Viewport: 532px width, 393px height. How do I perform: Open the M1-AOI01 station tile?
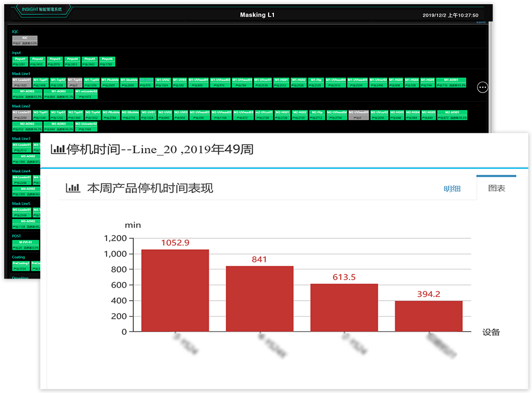click(x=451, y=82)
